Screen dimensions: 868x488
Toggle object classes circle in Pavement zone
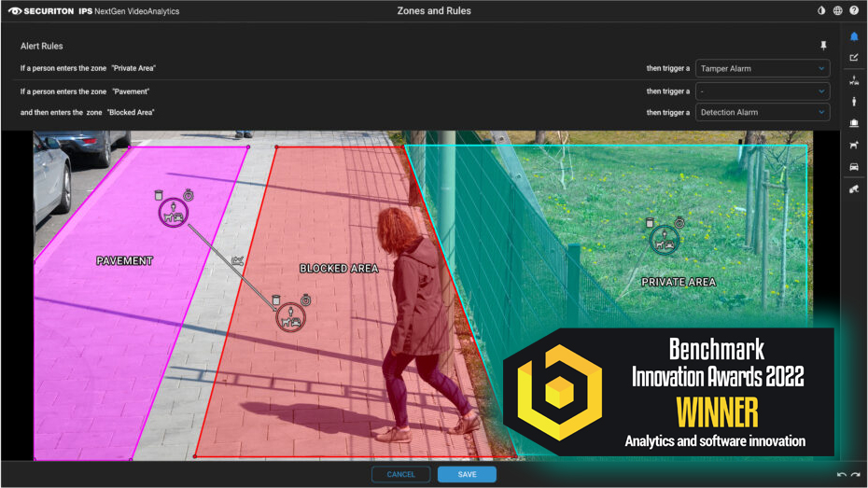click(x=173, y=214)
